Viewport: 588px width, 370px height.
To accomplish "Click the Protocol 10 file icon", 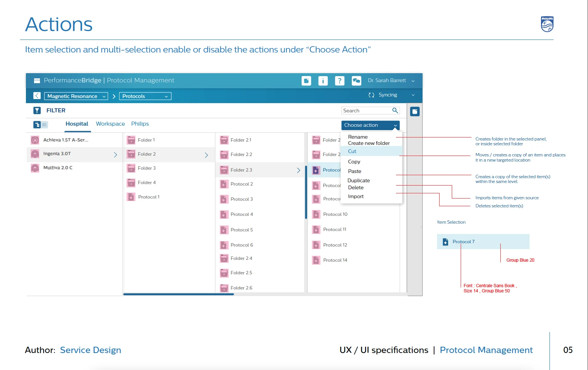I will 316,214.
